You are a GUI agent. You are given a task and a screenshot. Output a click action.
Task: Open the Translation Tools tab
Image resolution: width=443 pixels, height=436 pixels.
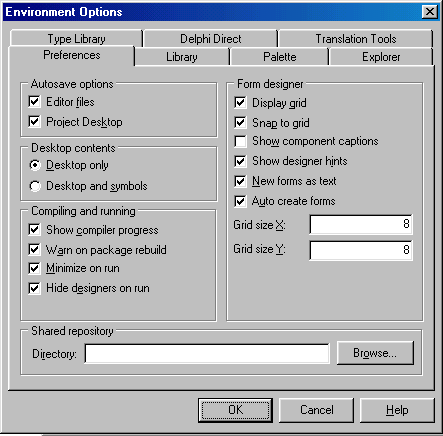tap(356, 39)
